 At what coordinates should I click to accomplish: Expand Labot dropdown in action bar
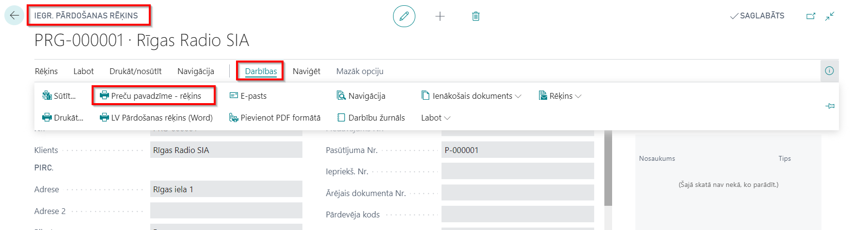436,118
